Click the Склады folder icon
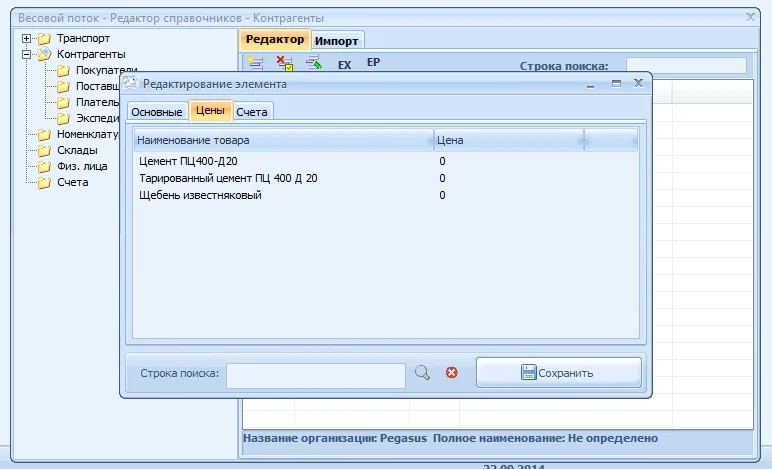Image resolution: width=772 pixels, height=469 pixels. click(44, 150)
